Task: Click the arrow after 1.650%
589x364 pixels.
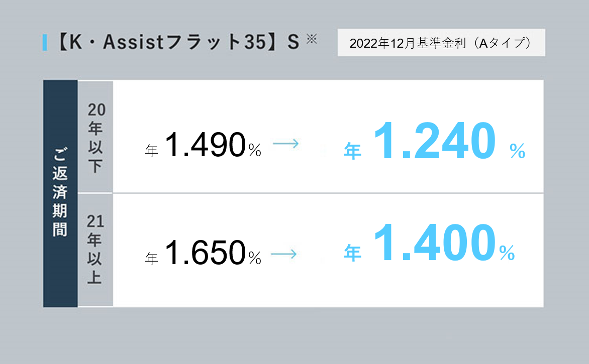Action: 283,254
